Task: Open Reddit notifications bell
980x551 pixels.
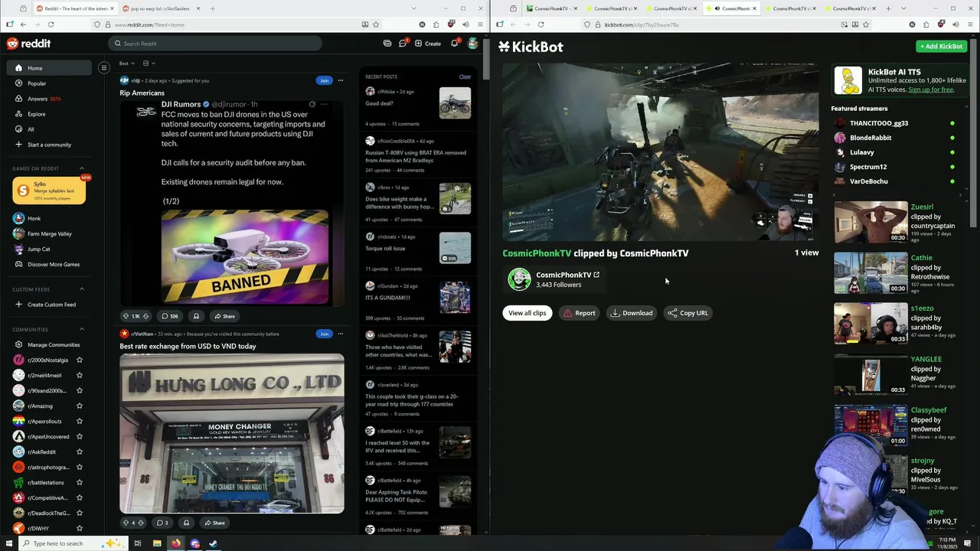Action: (x=454, y=44)
